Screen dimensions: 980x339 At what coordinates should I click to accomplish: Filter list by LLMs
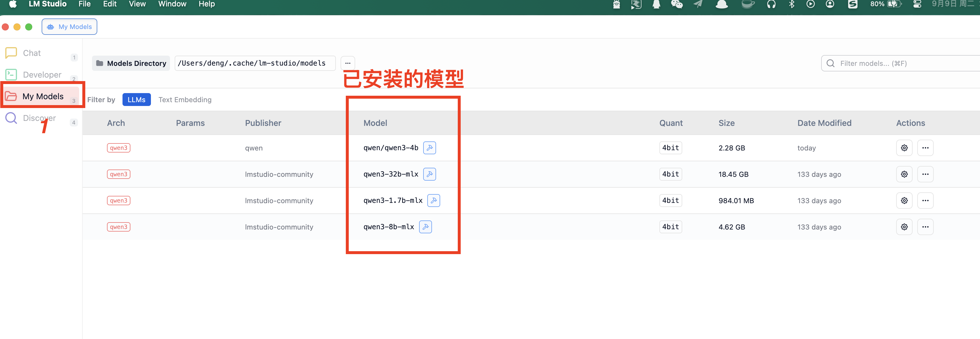(137, 100)
